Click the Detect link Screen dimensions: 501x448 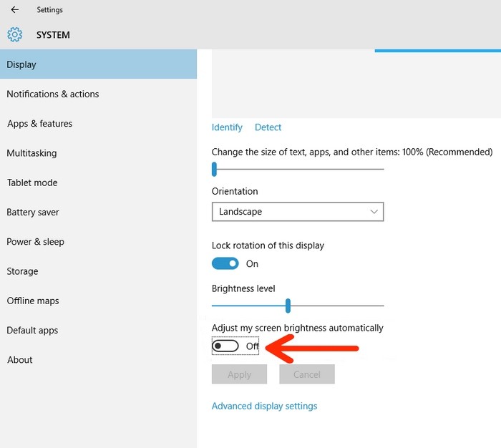[268, 127]
